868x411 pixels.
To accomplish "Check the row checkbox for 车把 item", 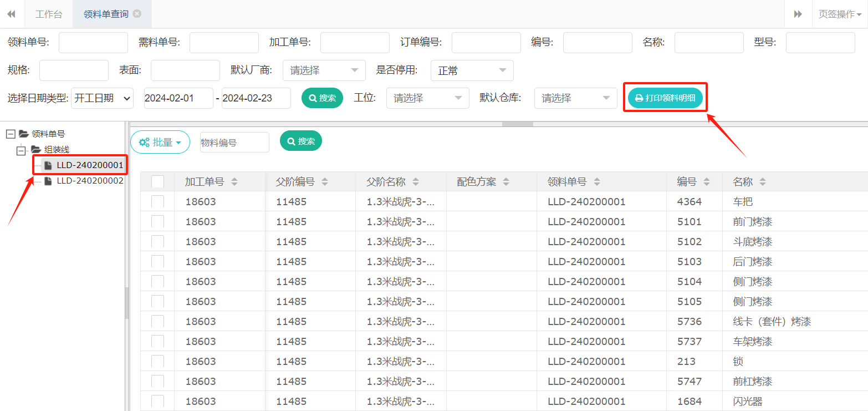I will pos(157,202).
